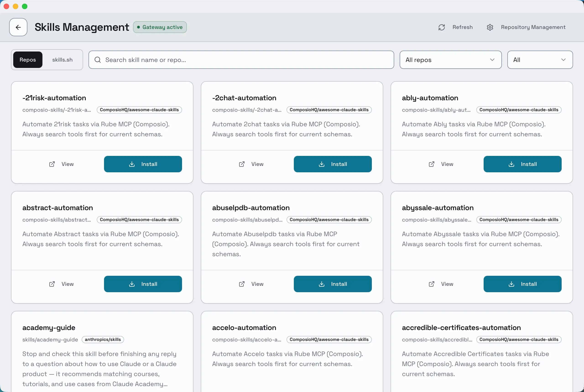Open Repository Management gear icon
This screenshot has height=392, width=584.
click(490, 27)
